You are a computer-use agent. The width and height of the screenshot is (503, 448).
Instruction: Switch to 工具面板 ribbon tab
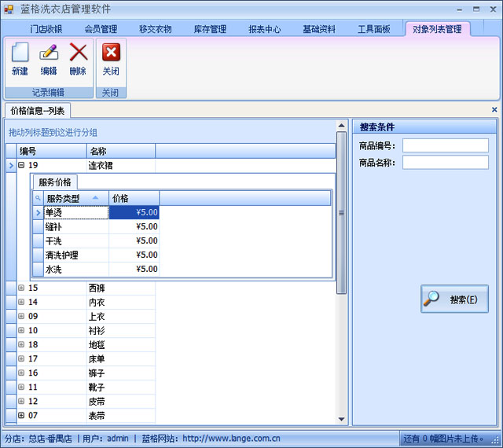(374, 29)
